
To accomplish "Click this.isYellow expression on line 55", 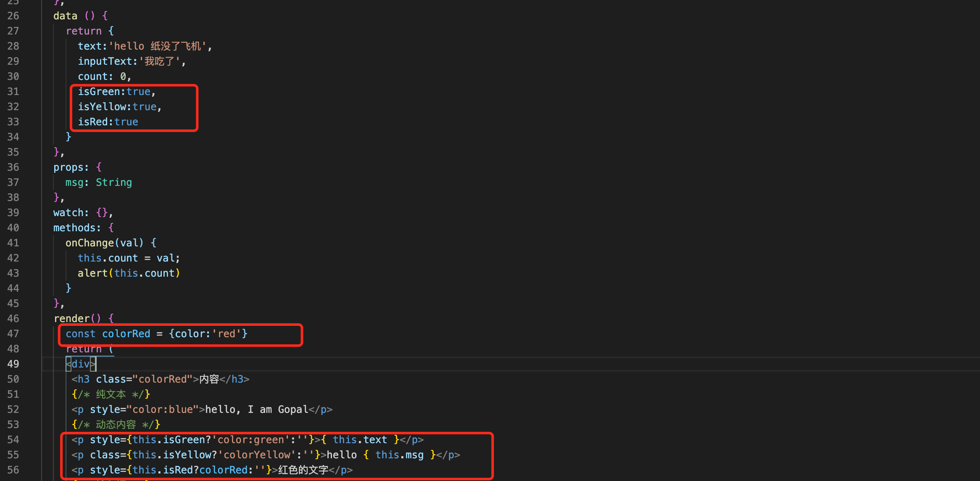I will pyautogui.click(x=172, y=455).
